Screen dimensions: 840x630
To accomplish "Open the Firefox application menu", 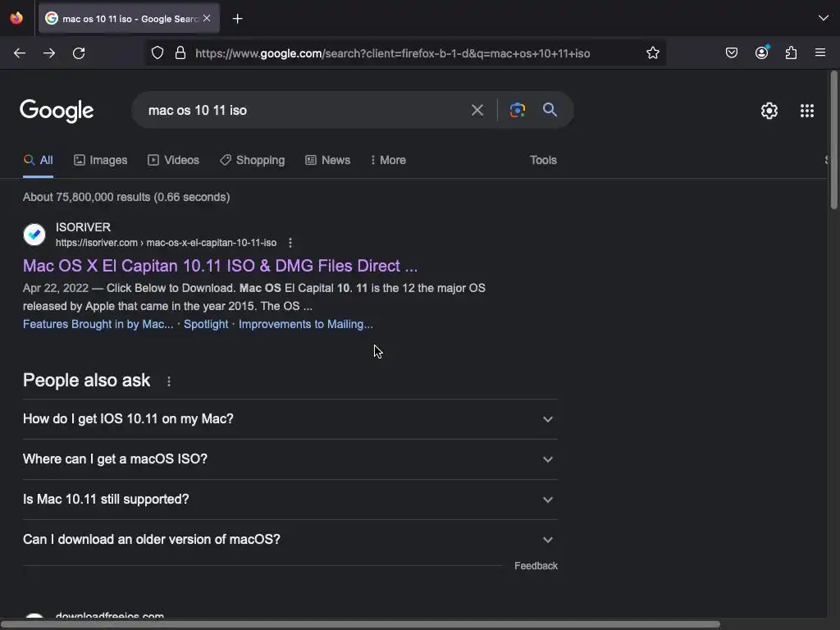I will (820, 52).
